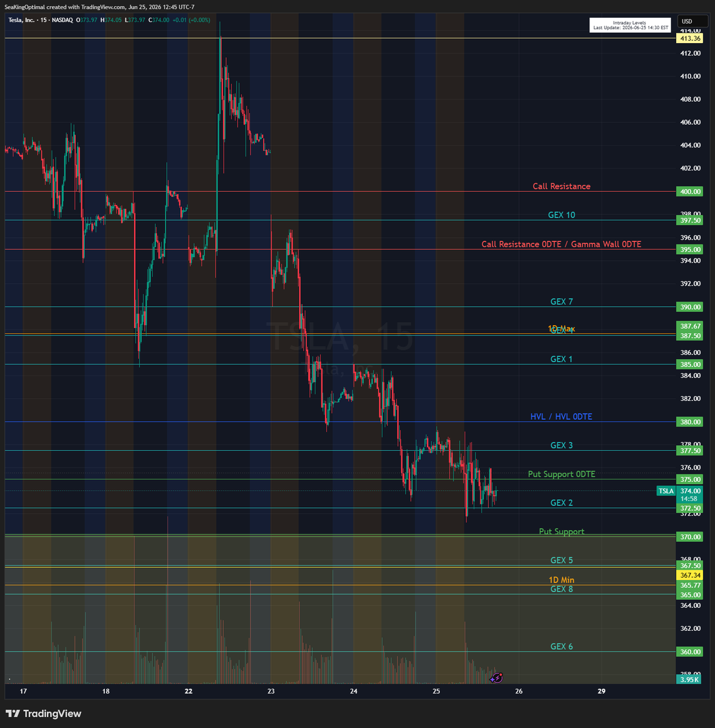Click the 360.00 price tag
The height and width of the screenshot is (728, 715).
pos(690,652)
